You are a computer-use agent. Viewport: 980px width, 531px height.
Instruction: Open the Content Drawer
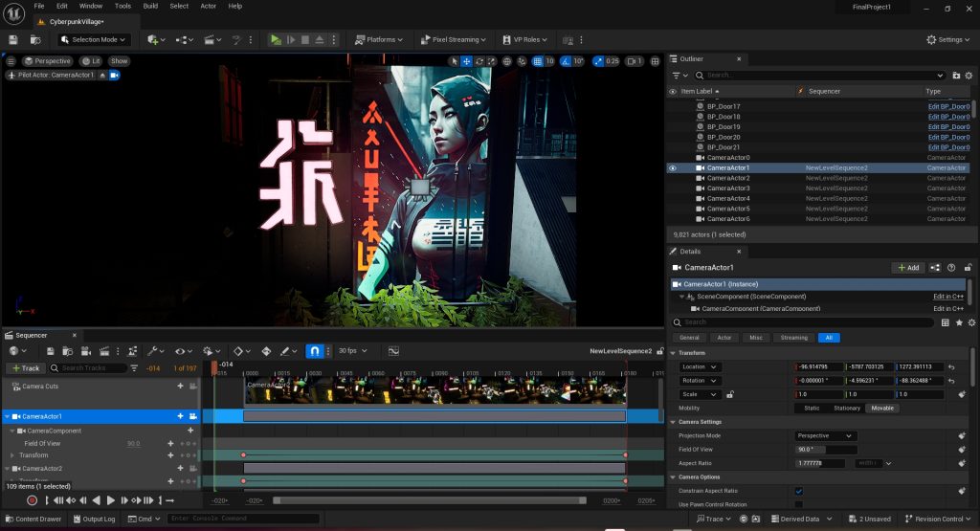pyautogui.click(x=33, y=520)
